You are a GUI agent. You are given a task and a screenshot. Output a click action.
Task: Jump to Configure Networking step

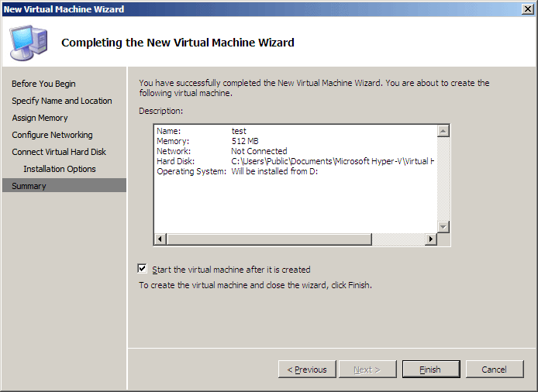[52, 135]
